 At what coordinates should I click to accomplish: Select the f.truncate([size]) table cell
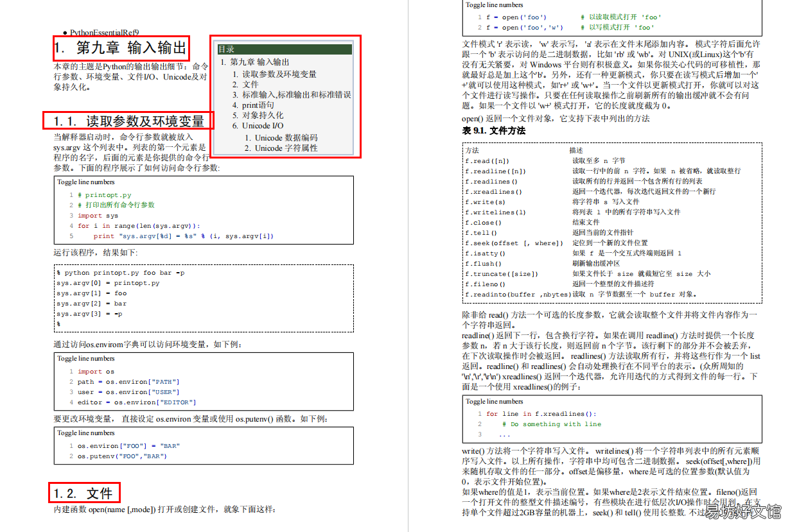coord(501,274)
